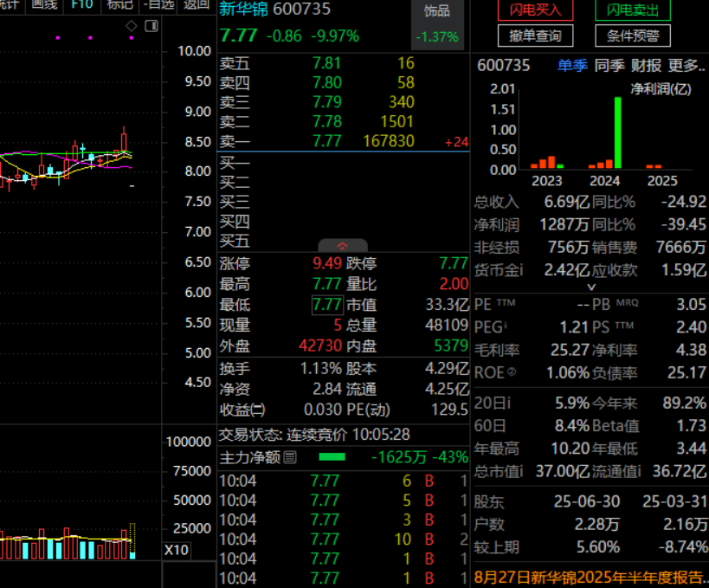The width and height of the screenshot is (709, 588).
Task: Open the 更多.. menu
Action: click(686, 66)
